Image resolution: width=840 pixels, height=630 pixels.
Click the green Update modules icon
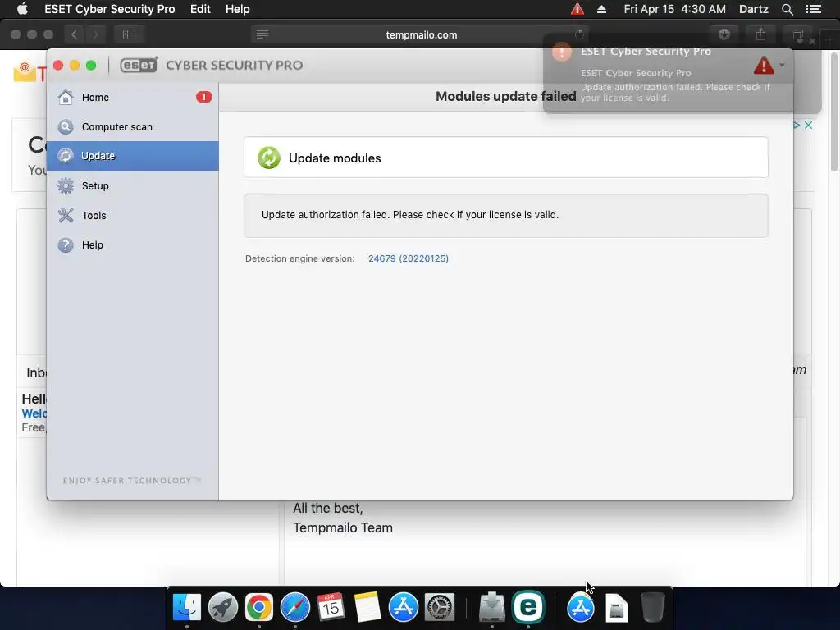click(x=269, y=157)
